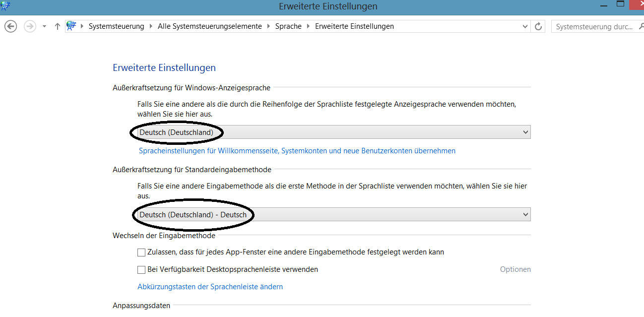This screenshot has height=317, width=644.
Task: Click the Anpassungsdaten section label
Action: (x=141, y=306)
